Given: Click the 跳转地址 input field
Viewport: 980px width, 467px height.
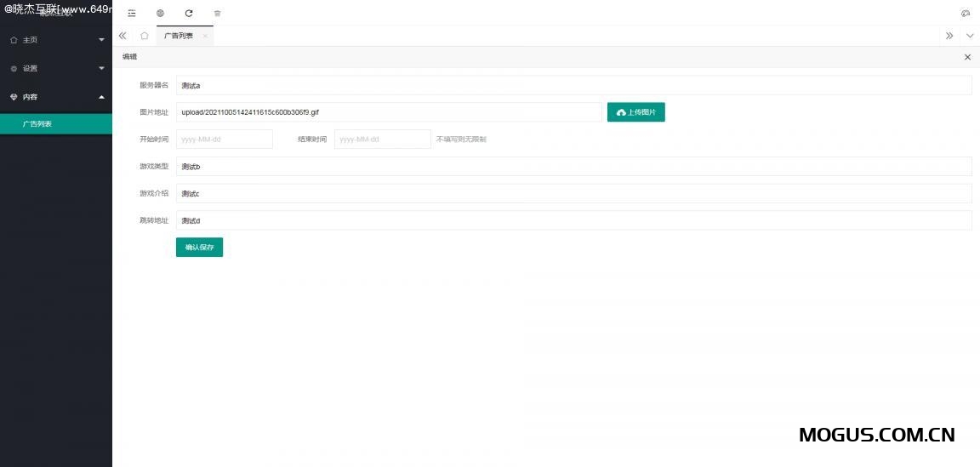Looking at the screenshot, I should point(573,220).
